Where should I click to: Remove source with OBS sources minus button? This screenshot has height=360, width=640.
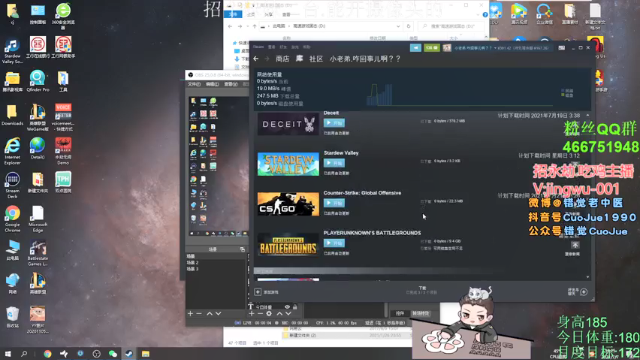tap(260, 313)
